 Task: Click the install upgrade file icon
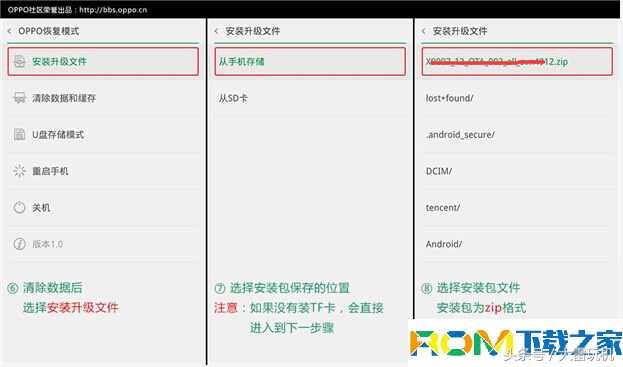click(19, 62)
